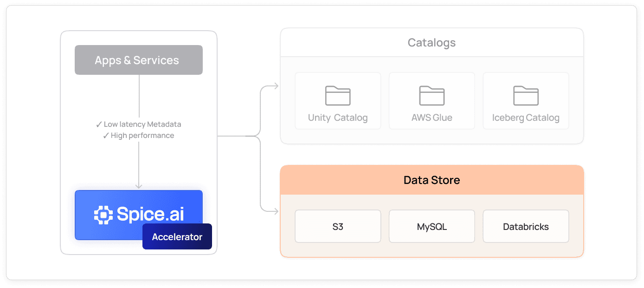
Task: Open the Databricks connector
Action: tap(526, 226)
